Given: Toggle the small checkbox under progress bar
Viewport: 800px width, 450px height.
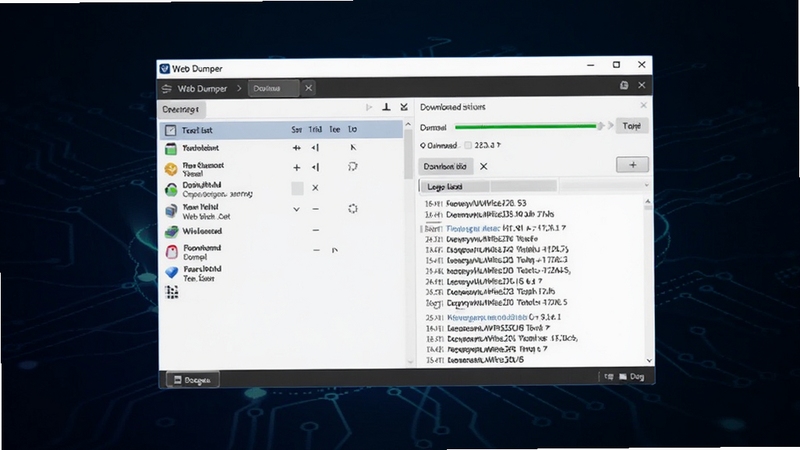Looking at the screenshot, I should click(468, 145).
